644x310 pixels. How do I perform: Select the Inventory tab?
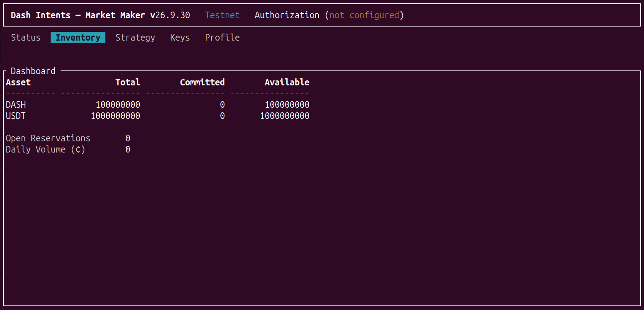pyautogui.click(x=78, y=38)
